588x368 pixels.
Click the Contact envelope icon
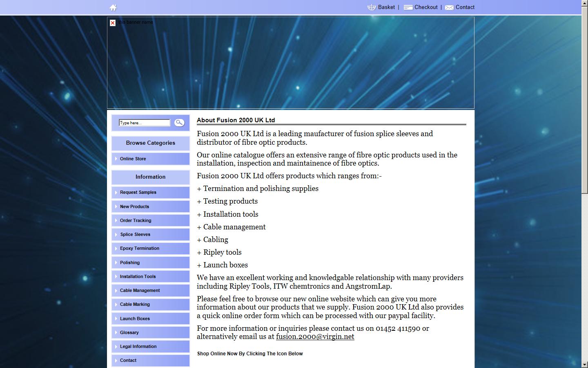pos(449,7)
